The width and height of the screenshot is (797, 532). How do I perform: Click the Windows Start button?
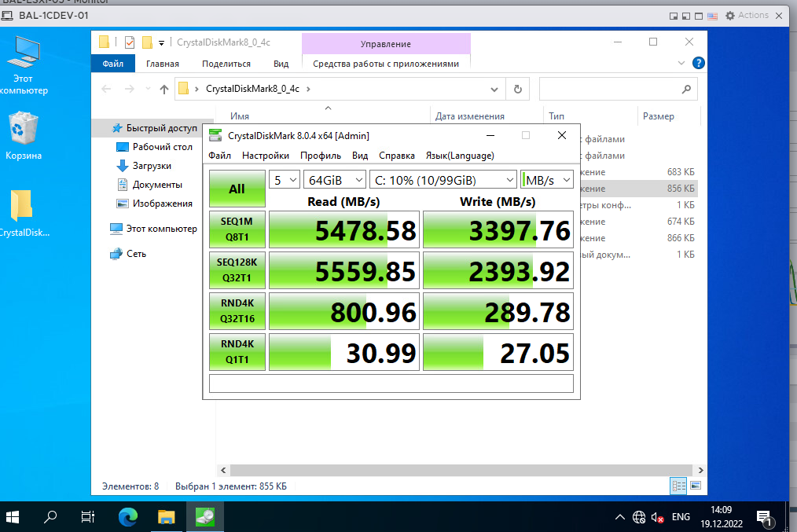pos(13,517)
